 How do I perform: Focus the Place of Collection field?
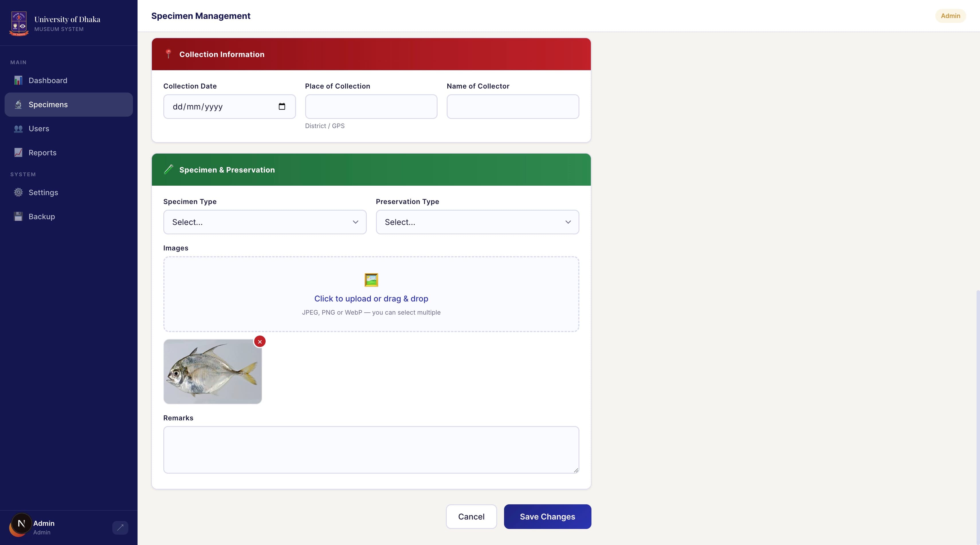[x=371, y=107]
